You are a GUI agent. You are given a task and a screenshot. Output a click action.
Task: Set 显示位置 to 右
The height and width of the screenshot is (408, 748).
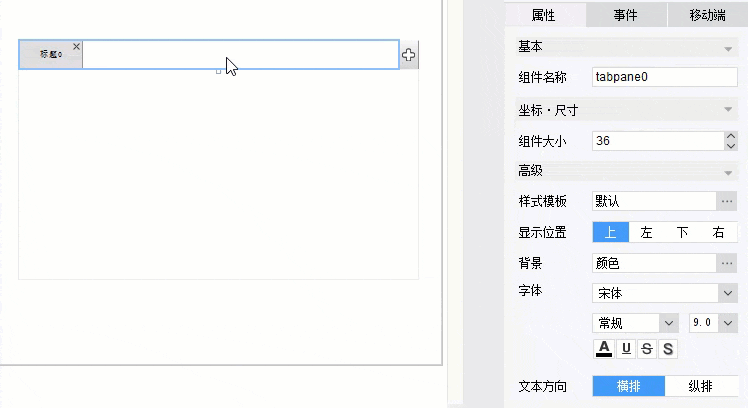point(718,232)
